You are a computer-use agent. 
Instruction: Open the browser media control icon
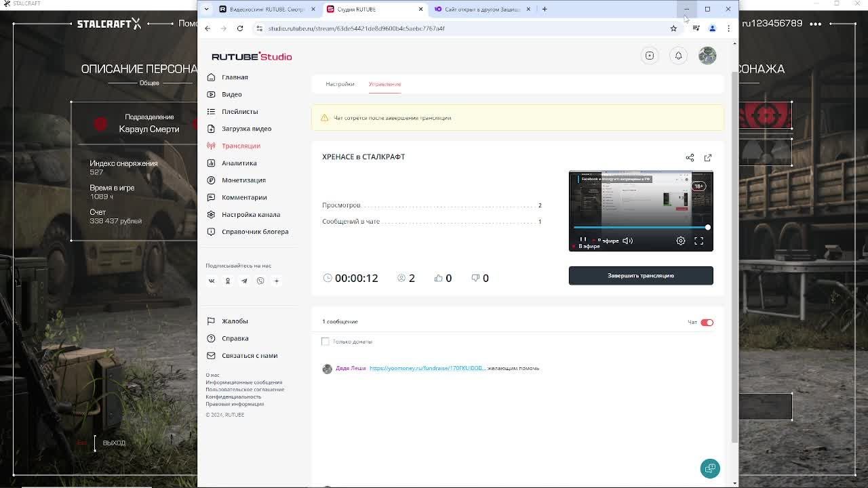coord(696,28)
